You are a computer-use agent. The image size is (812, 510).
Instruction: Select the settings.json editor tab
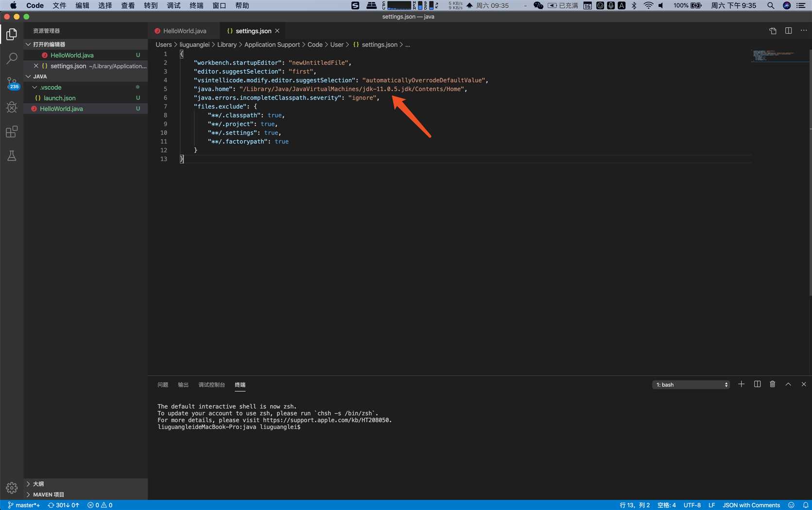(x=253, y=31)
